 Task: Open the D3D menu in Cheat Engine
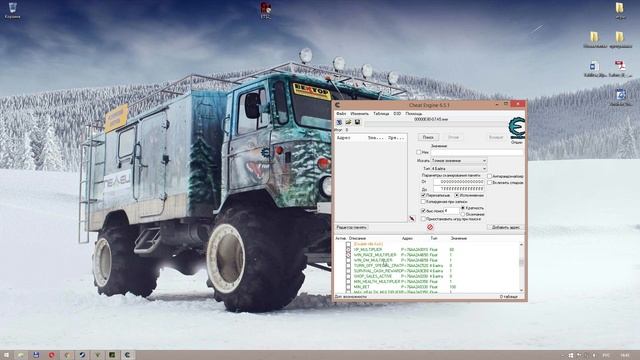click(x=397, y=113)
